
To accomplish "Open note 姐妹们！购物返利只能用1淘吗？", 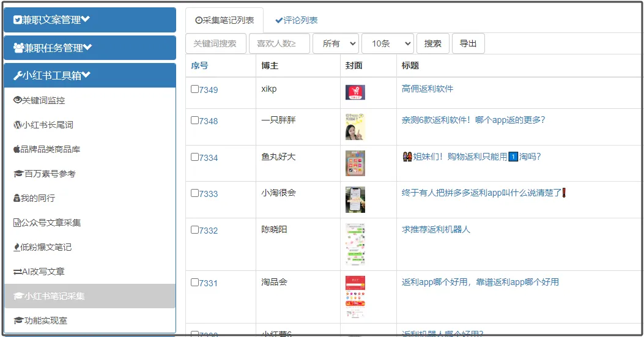I will click(x=472, y=157).
